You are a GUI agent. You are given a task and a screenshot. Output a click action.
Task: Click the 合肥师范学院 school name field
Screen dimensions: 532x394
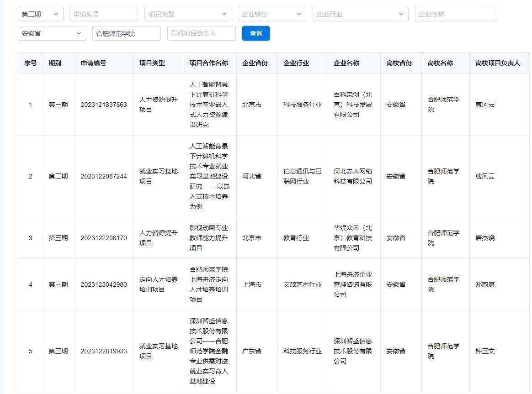click(126, 33)
